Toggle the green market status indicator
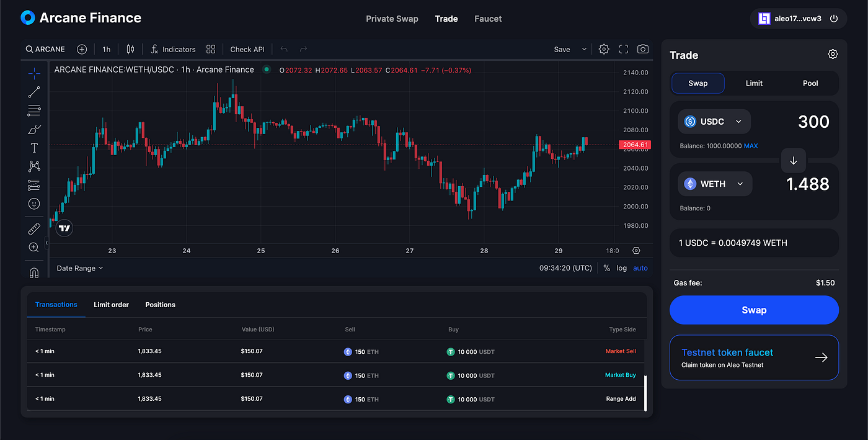The height and width of the screenshot is (440, 868). click(267, 70)
